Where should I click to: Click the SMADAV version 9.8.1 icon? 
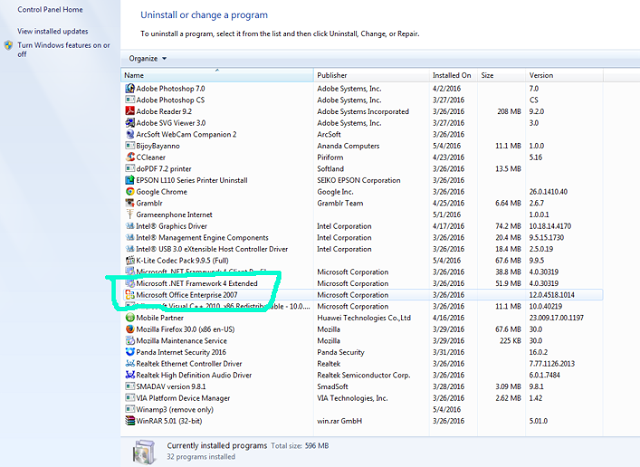(x=130, y=386)
